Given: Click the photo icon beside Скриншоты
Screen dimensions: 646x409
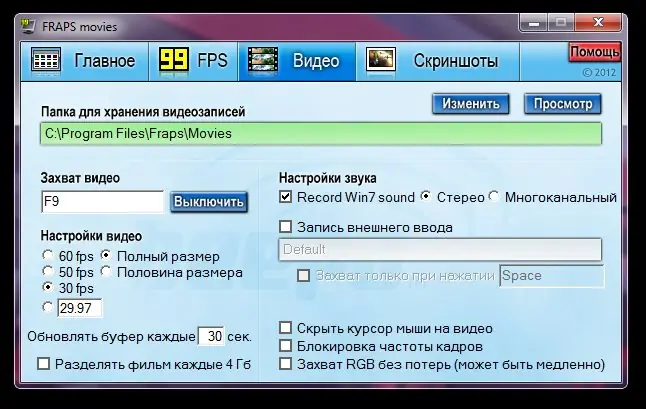Looking at the screenshot, I should 381,61.
